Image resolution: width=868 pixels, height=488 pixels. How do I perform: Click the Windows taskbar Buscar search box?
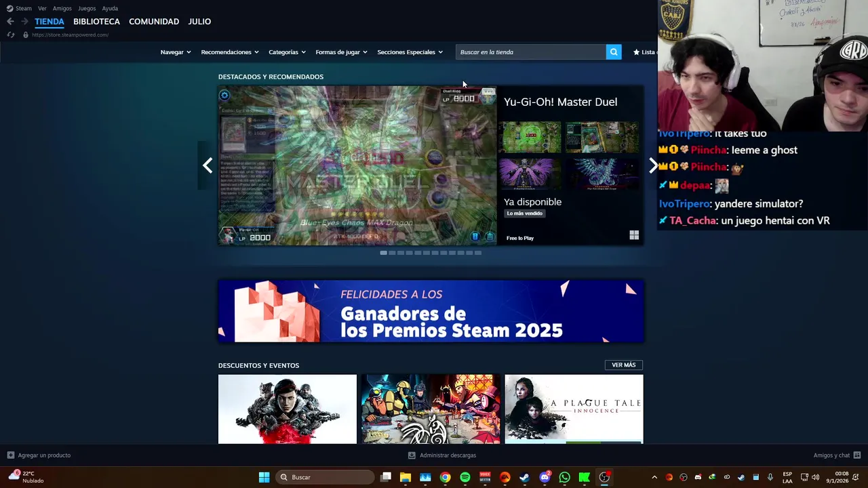click(x=325, y=477)
